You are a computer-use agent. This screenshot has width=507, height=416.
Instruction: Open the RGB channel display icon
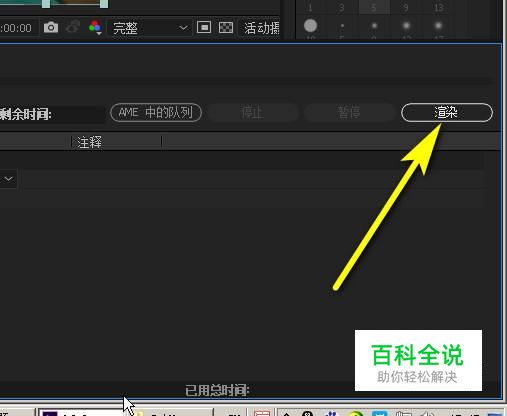pos(95,28)
